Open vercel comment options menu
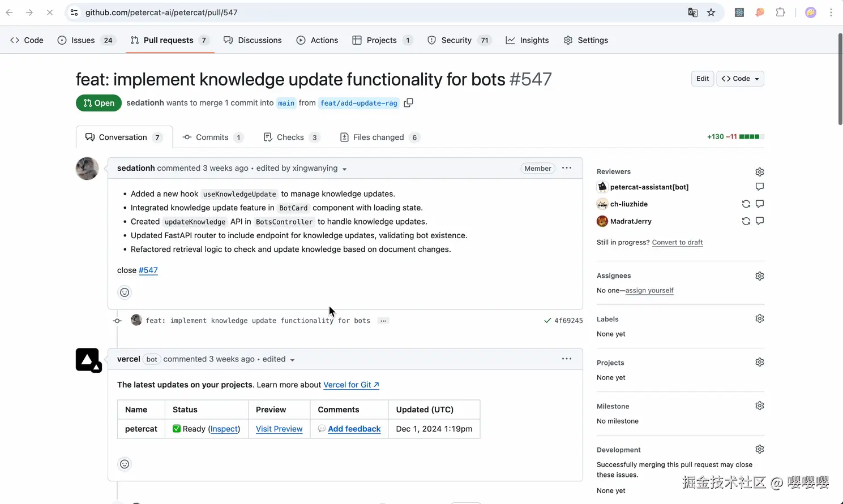This screenshot has width=843, height=504. point(567,359)
